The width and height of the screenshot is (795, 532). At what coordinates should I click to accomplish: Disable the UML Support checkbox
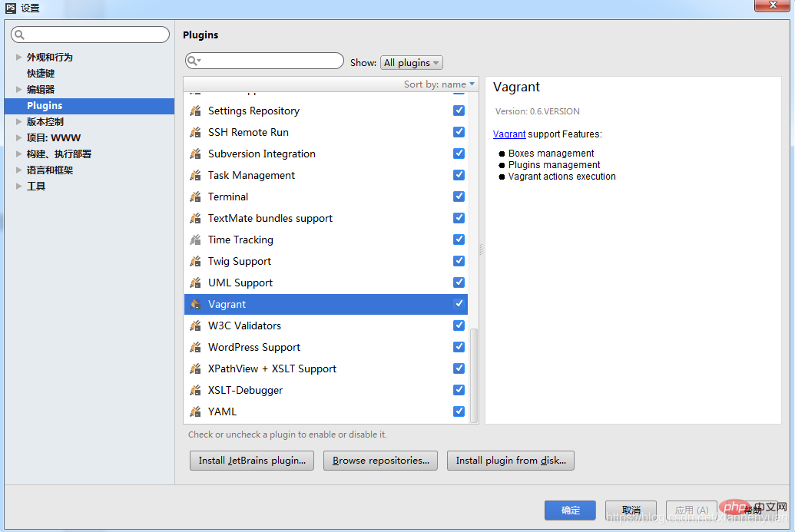(459, 283)
